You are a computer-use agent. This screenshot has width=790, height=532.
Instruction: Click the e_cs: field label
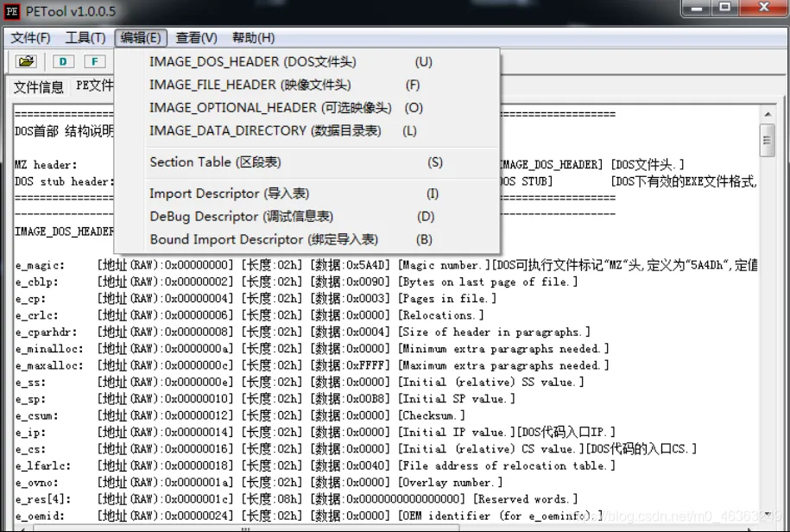tap(30, 449)
